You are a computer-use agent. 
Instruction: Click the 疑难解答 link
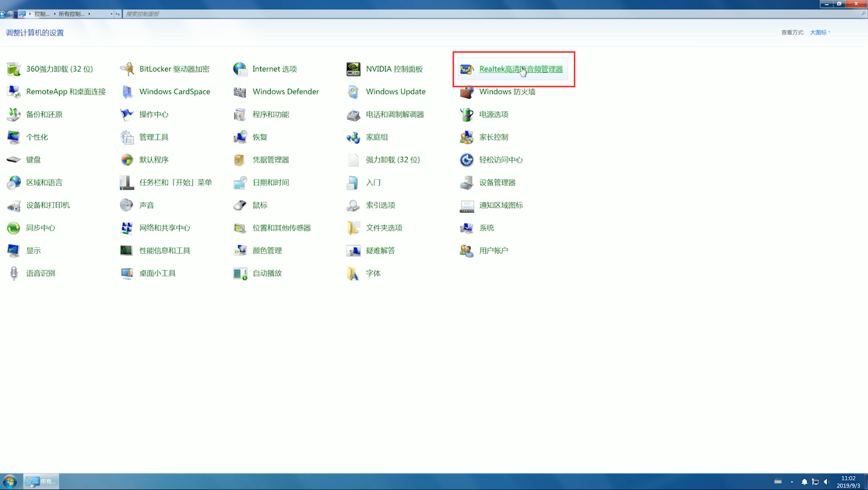380,250
